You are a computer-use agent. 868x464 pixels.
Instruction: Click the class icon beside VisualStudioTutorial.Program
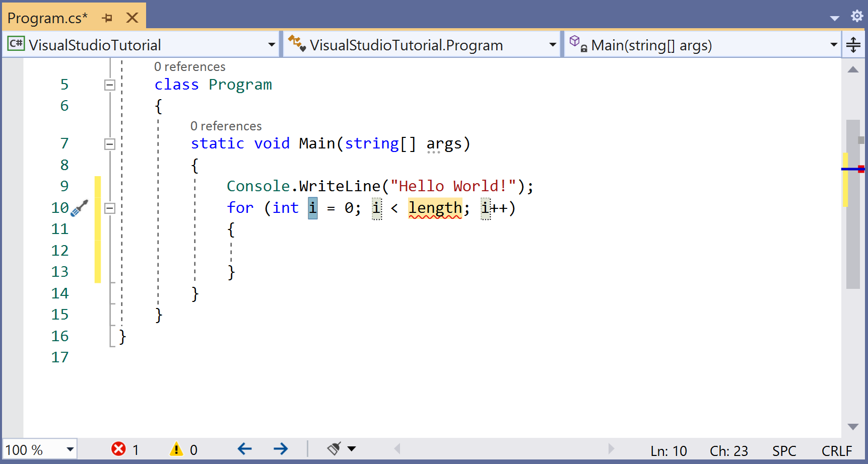coord(297,44)
